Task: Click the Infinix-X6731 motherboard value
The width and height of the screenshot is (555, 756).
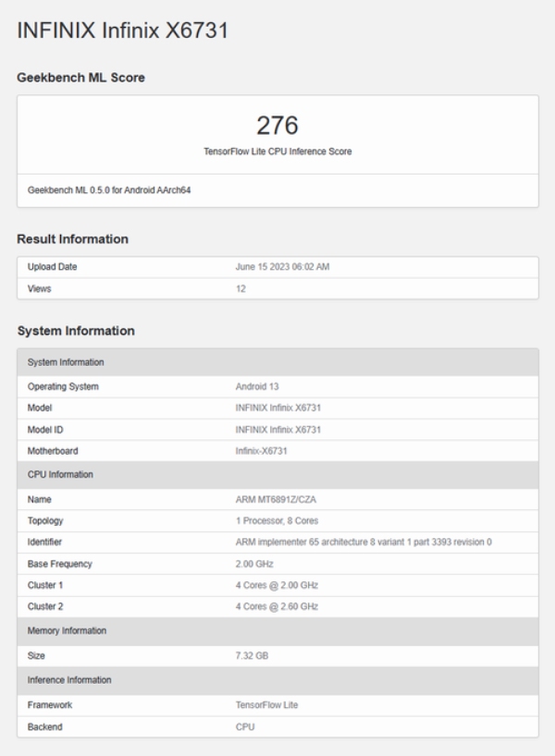Action: [x=261, y=451]
